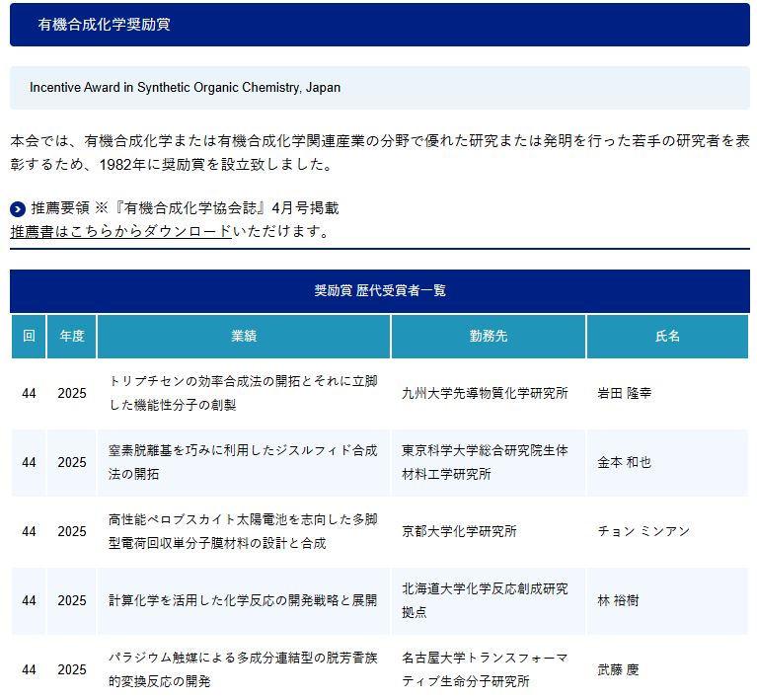Click the 奨励賞 歴代受賞者一覧 table title
Screen dimensions: 757x700
tap(379, 290)
